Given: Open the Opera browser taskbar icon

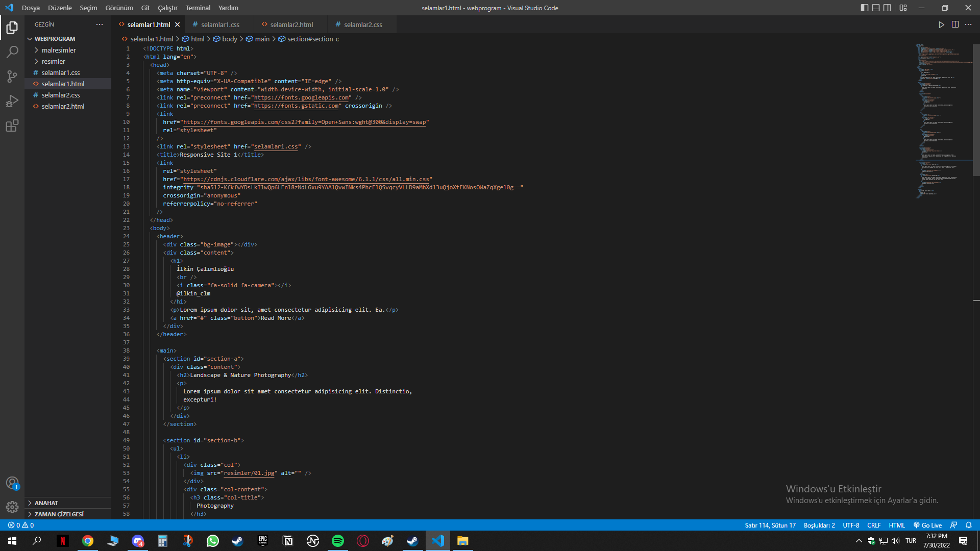Looking at the screenshot, I should 363,541.
